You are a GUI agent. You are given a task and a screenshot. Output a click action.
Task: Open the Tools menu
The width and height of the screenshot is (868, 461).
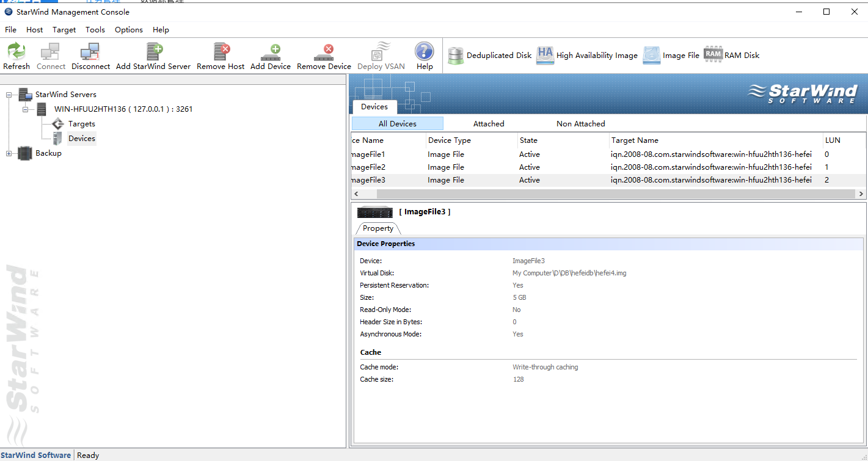[95, 29]
